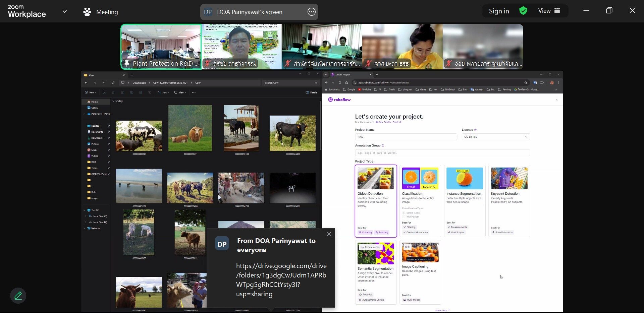Image resolution: width=644 pixels, height=313 pixels.
Task: Click the Cut icon in Explorer toolbar
Action: [x=104, y=92]
